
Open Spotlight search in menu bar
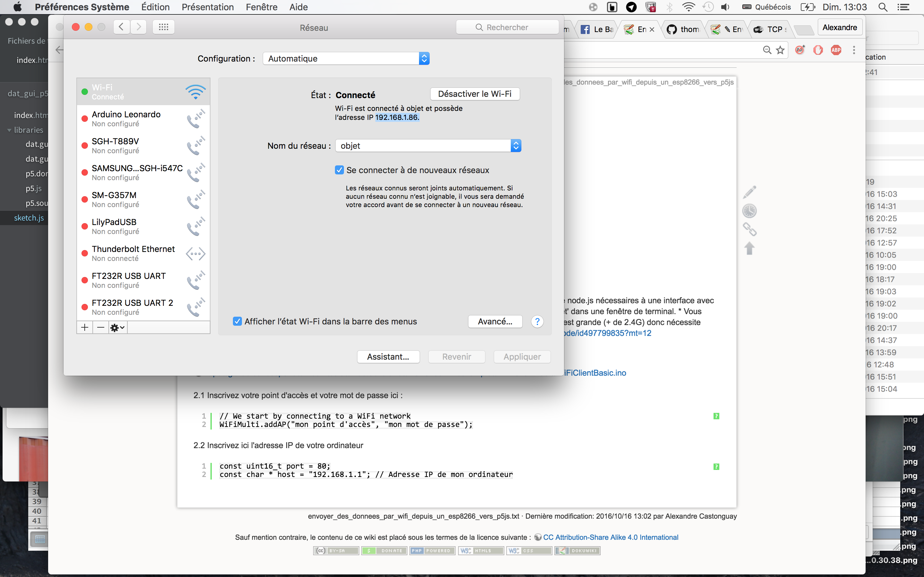(x=882, y=7)
